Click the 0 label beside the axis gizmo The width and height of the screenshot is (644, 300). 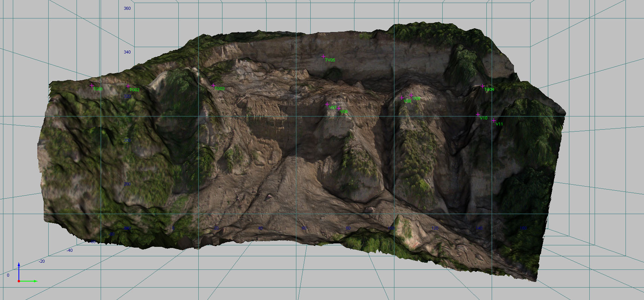8,275
